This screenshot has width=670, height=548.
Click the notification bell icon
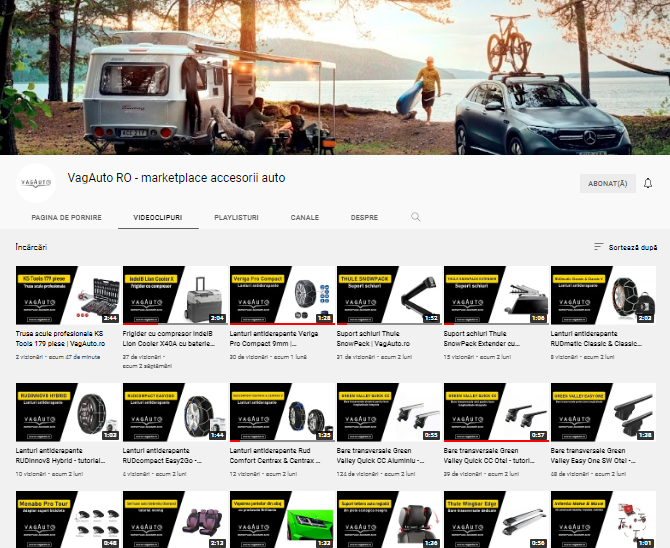coord(648,183)
